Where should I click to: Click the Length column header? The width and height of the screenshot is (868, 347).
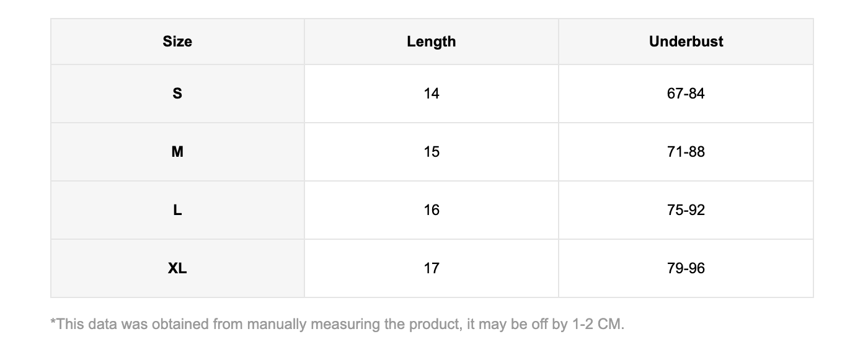click(x=432, y=42)
